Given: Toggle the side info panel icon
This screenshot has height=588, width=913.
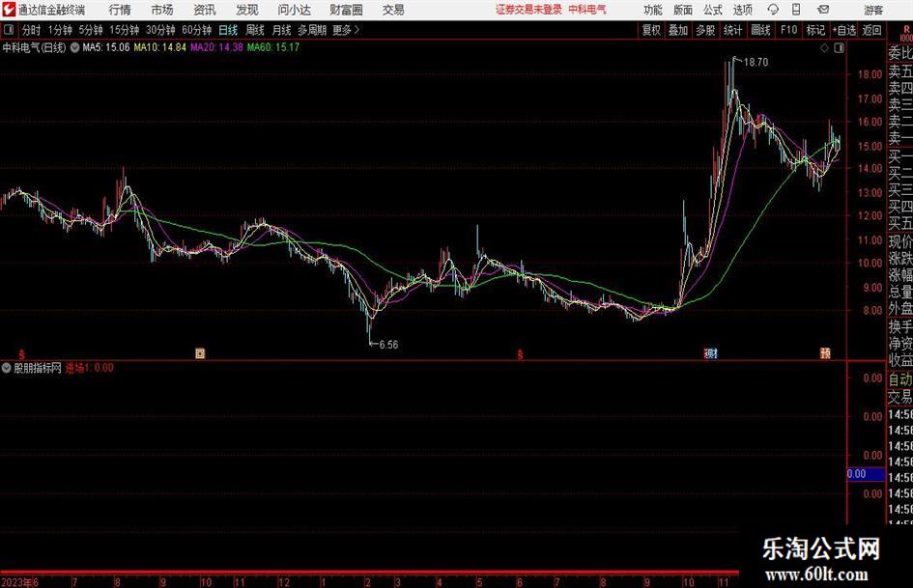Looking at the screenshot, I should (x=839, y=48).
